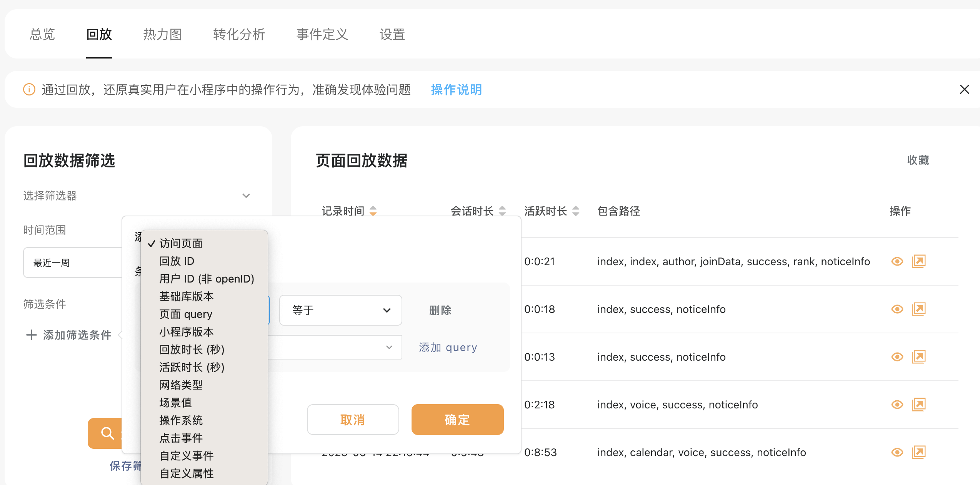This screenshot has height=485, width=980.
Task: Choose 网络类型 option in list
Action: (x=181, y=385)
